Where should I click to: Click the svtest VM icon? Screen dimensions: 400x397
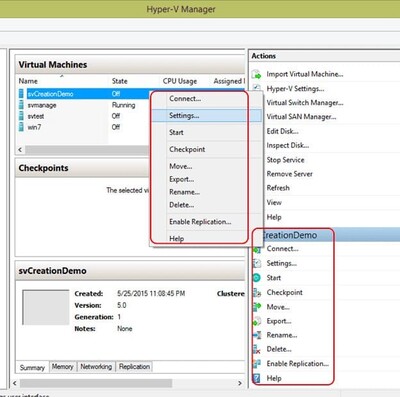pos(21,116)
